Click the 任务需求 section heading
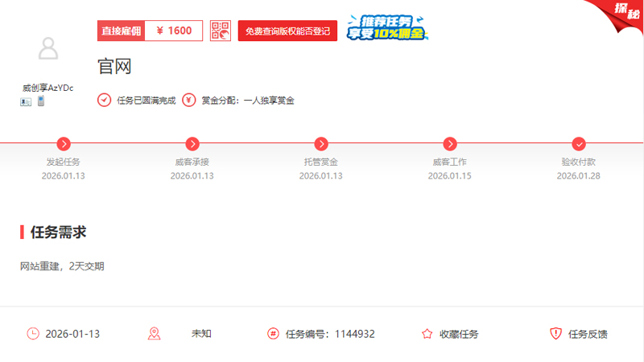This screenshot has height=362, width=644. pos(58,232)
